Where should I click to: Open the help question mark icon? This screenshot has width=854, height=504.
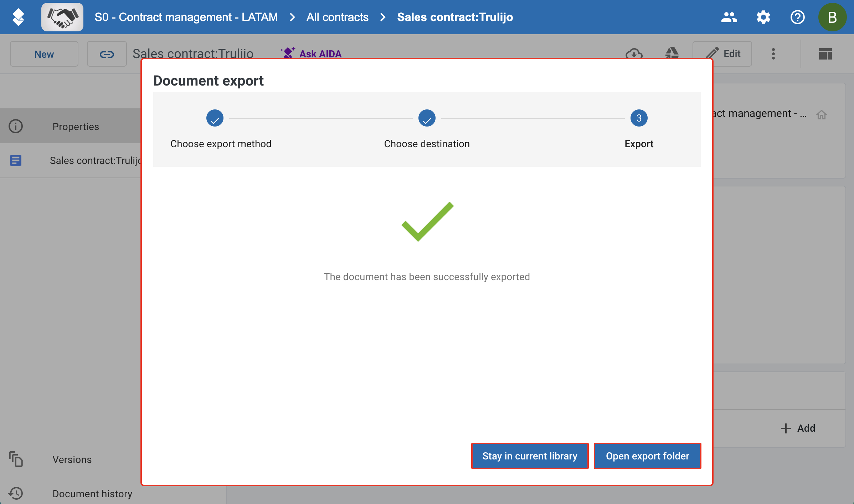(797, 17)
